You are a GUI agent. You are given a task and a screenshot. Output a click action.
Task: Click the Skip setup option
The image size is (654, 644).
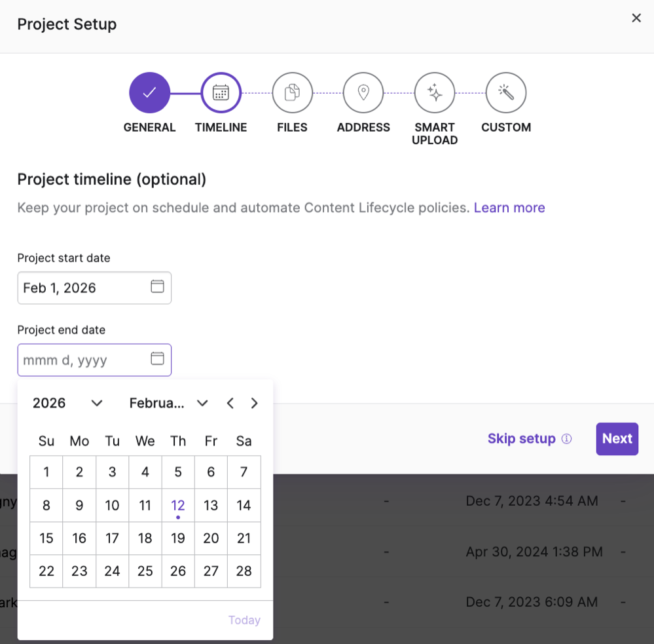tap(520, 438)
